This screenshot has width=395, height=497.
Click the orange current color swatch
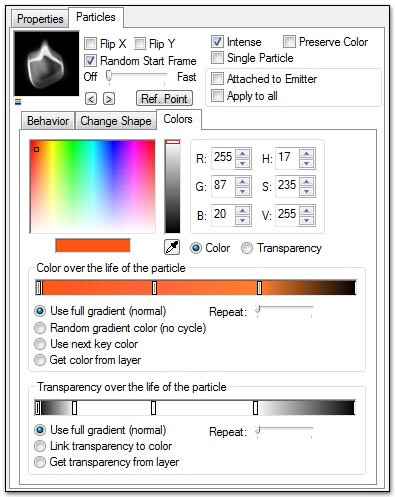(93, 246)
